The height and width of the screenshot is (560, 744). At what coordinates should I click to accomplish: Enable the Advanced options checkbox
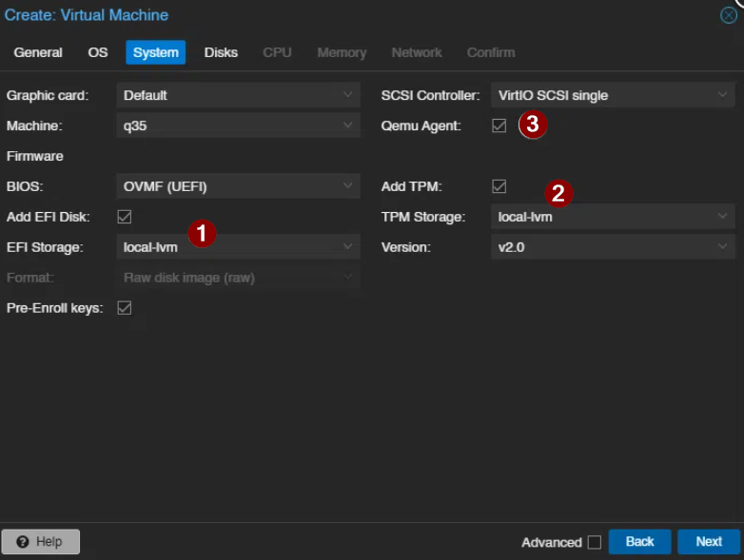pos(595,542)
